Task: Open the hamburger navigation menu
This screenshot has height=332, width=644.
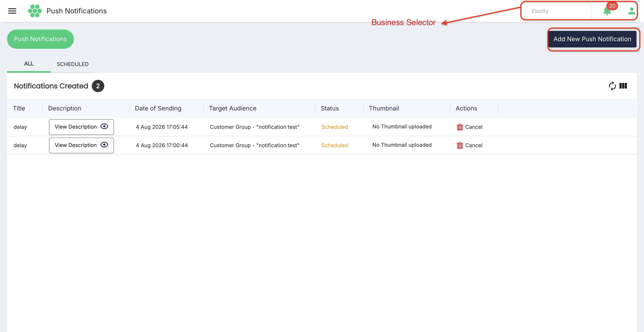Action: tap(12, 11)
